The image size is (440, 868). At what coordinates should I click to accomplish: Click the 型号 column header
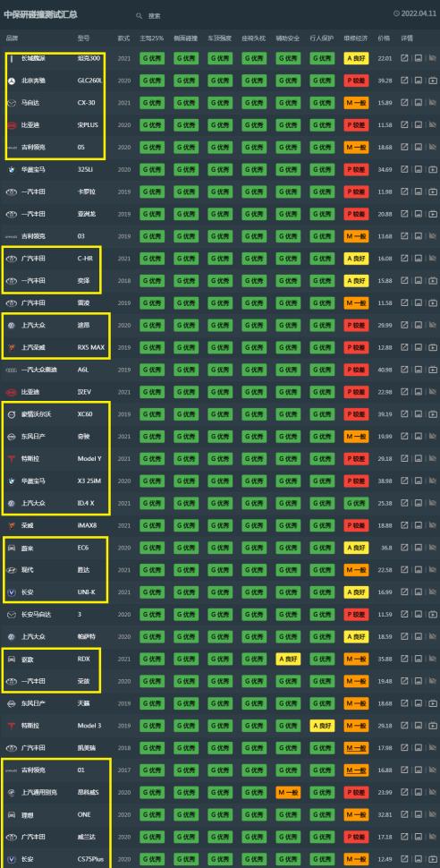point(83,38)
